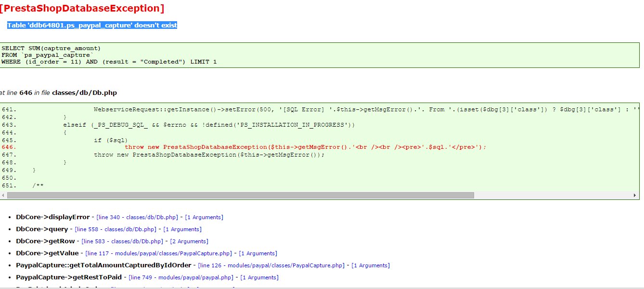Click the left arrow of code scrollbar

click(x=3, y=196)
